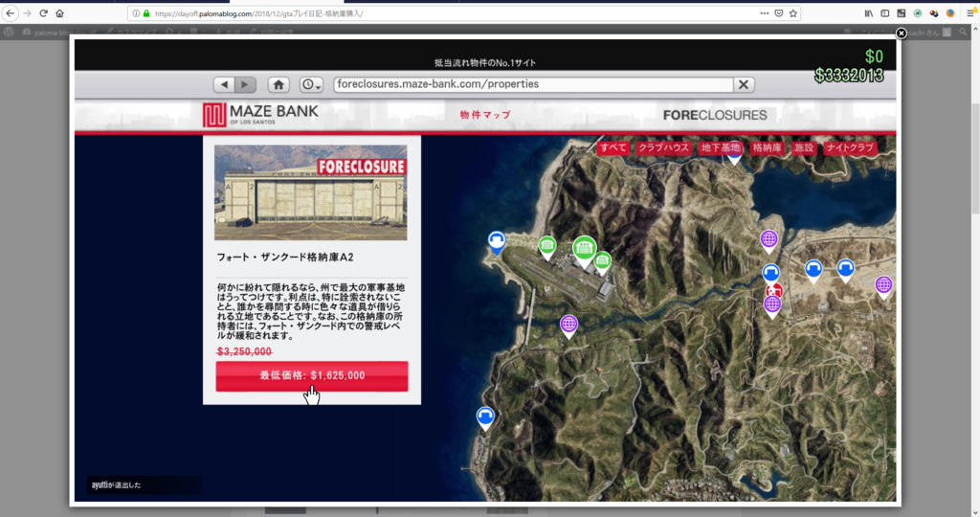This screenshot has width=980, height=517.
Task: Click the green padlock security icon
Action: 146,13
